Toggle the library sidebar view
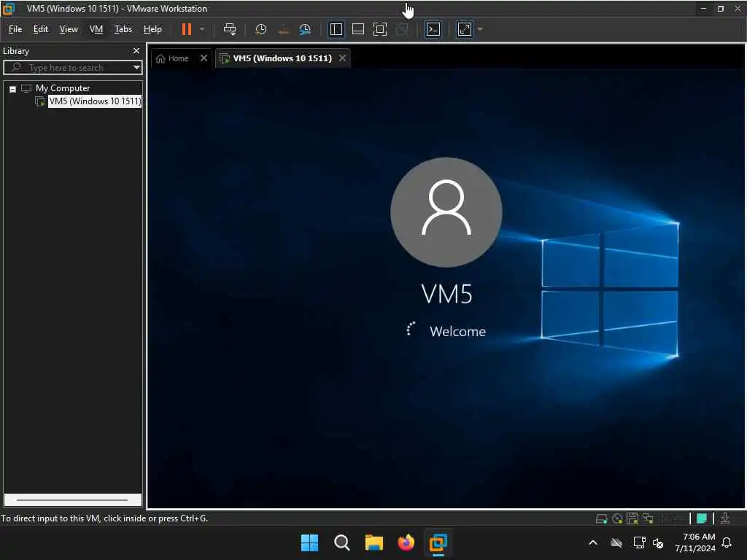Image resolution: width=747 pixels, height=560 pixels. (x=336, y=29)
